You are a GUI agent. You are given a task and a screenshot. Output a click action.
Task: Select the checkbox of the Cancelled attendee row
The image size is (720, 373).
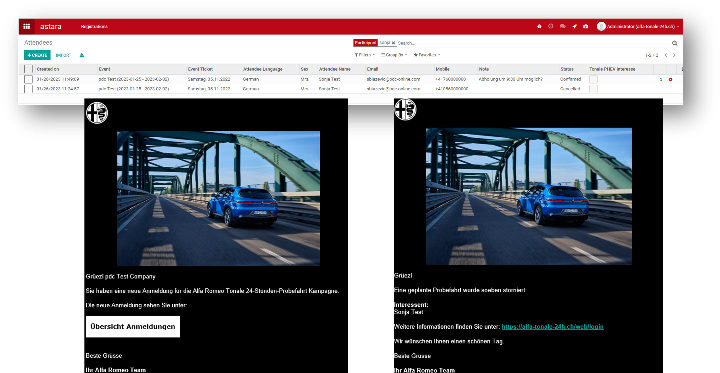pos(28,89)
